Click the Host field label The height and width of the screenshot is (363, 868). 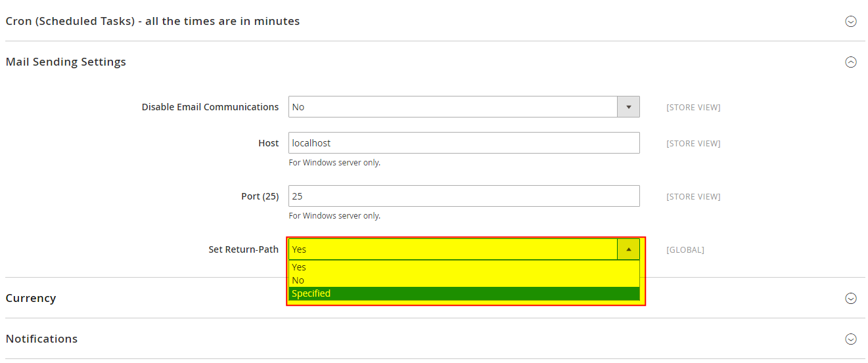click(x=268, y=143)
